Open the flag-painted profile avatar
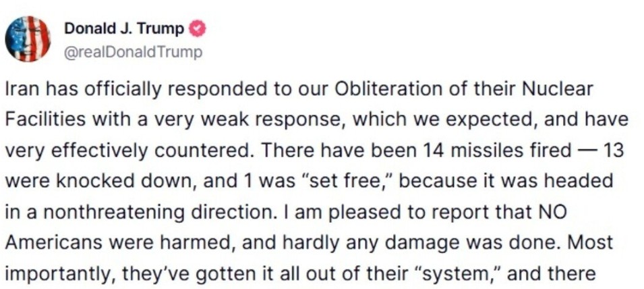Screen dimensions: 644x289 click(x=28, y=38)
